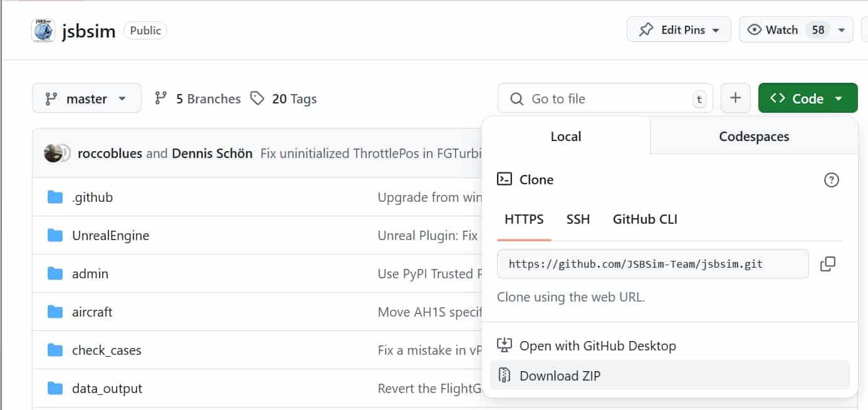The height and width of the screenshot is (410, 868).
Task: Click the clone URL text field
Action: tap(652, 264)
